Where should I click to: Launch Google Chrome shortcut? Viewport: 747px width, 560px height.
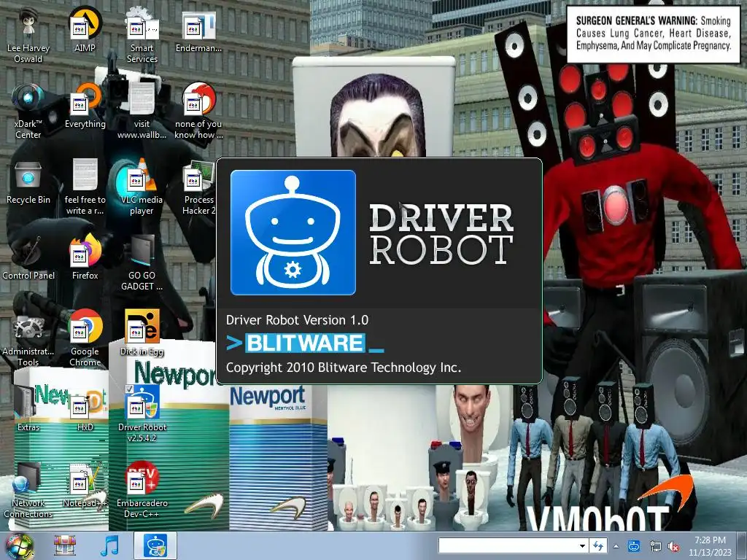coord(85,338)
